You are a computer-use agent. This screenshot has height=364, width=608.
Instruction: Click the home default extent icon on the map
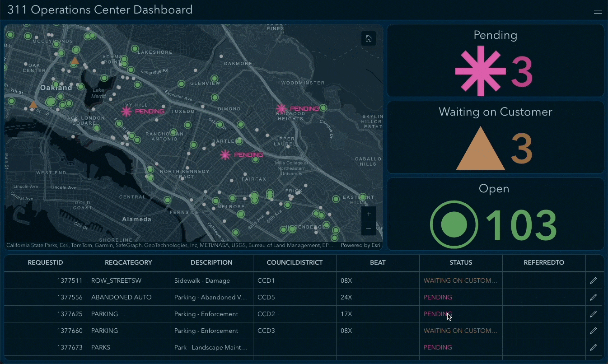369,38
